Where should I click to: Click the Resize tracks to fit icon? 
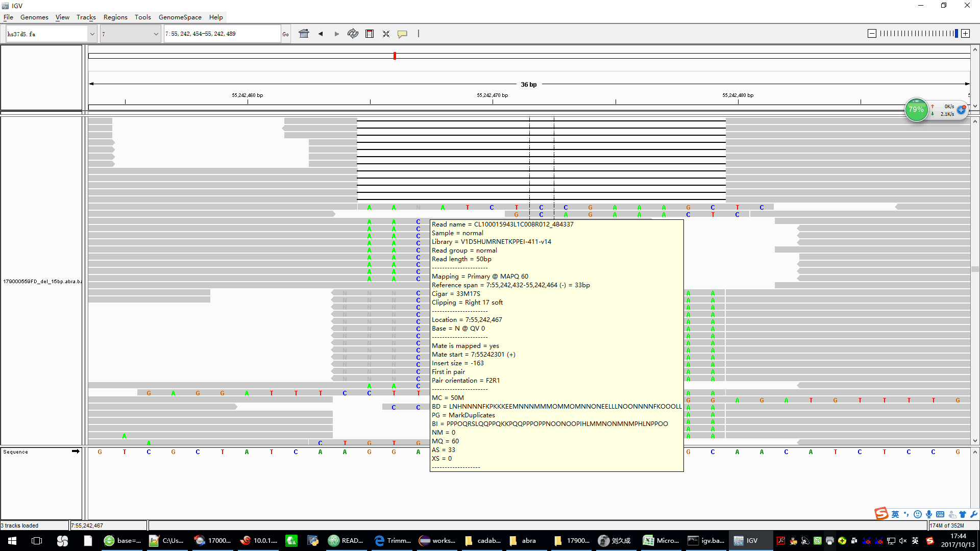coord(386,34)
